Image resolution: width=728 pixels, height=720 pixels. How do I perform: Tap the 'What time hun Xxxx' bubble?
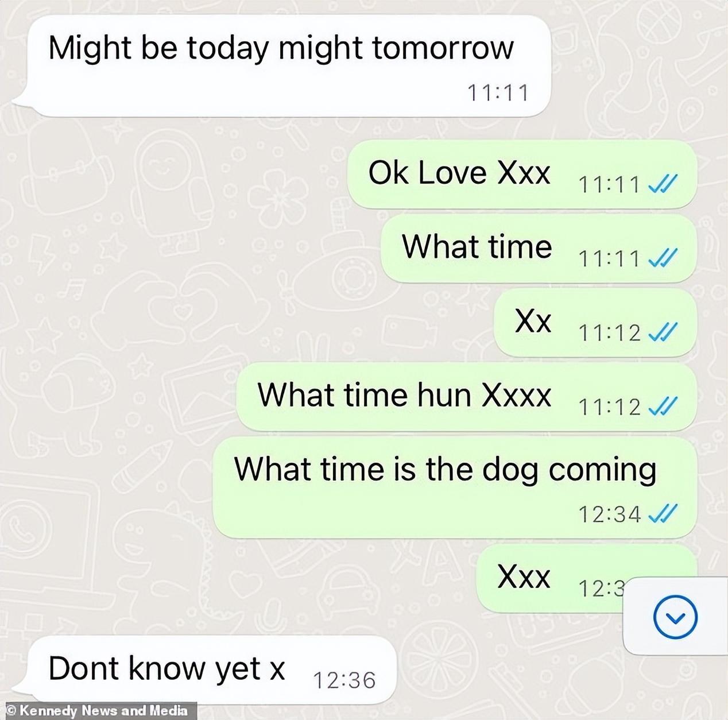click(x=467, y=397)
